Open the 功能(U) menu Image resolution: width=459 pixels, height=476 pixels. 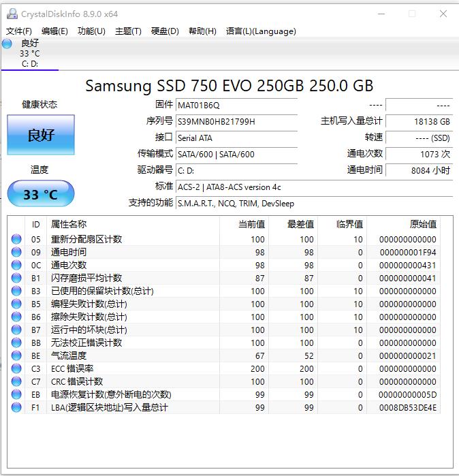pyautogui.click(x=91, y=31)
